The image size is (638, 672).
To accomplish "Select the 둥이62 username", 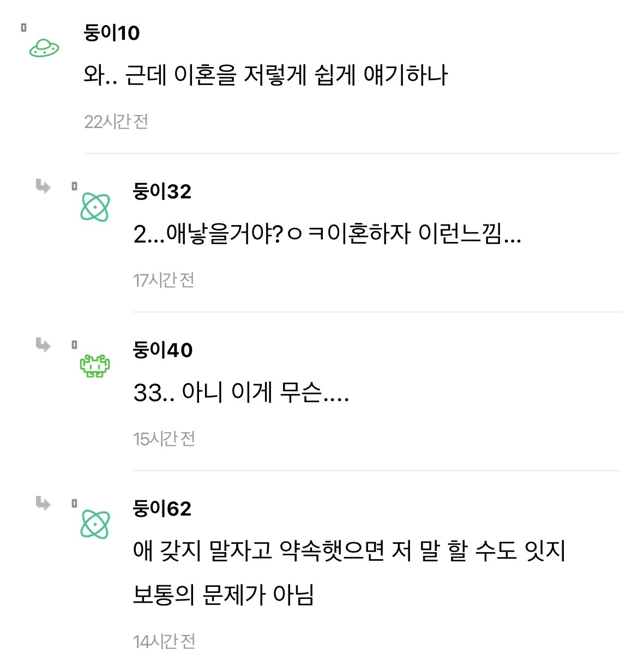I will point(162,508).
